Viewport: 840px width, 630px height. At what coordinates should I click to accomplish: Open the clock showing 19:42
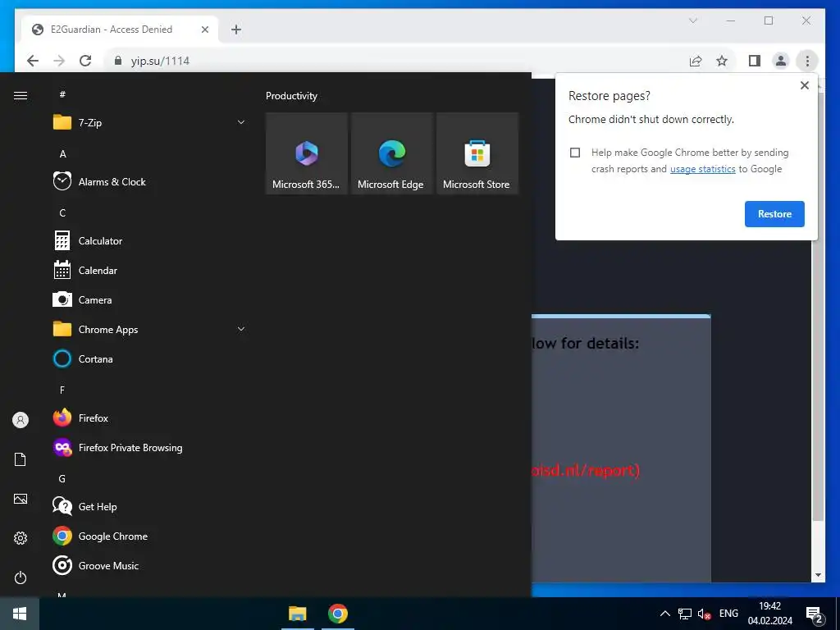(769, 614)
